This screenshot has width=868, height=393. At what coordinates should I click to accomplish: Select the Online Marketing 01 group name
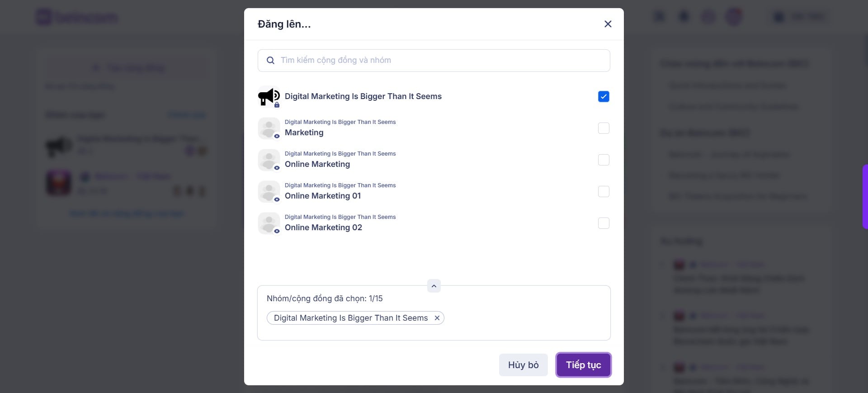(x=322, y=196)
